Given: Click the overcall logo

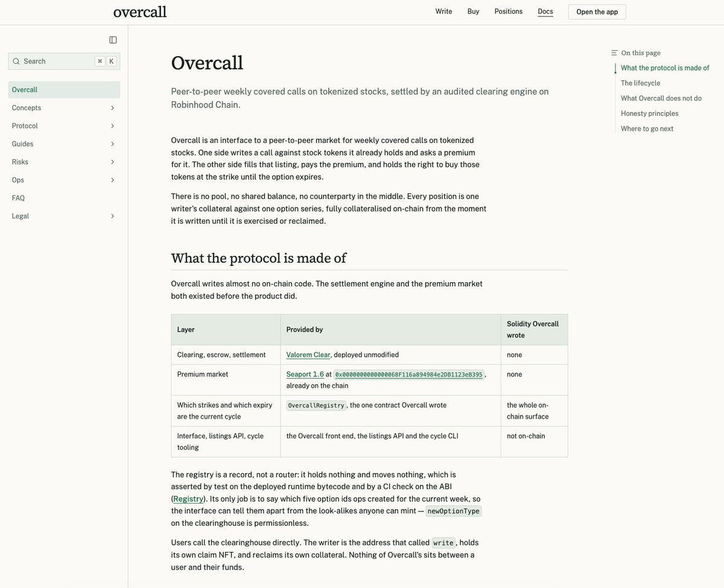Looking at the screenshot, I should [140, 11].
